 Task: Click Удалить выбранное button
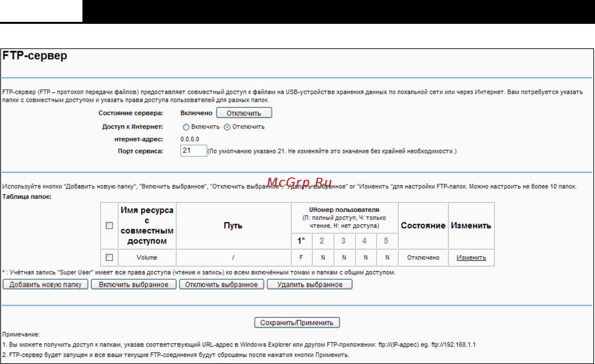tap(310, 285)
